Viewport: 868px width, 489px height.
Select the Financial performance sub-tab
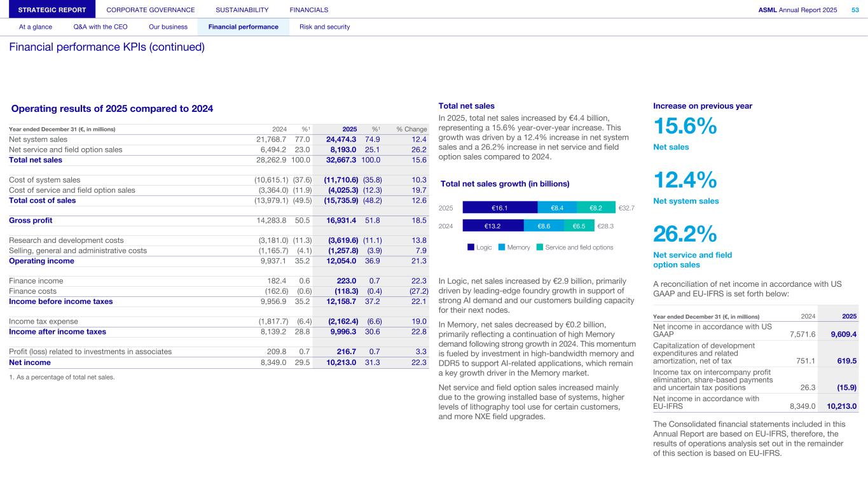pos(243,27)
